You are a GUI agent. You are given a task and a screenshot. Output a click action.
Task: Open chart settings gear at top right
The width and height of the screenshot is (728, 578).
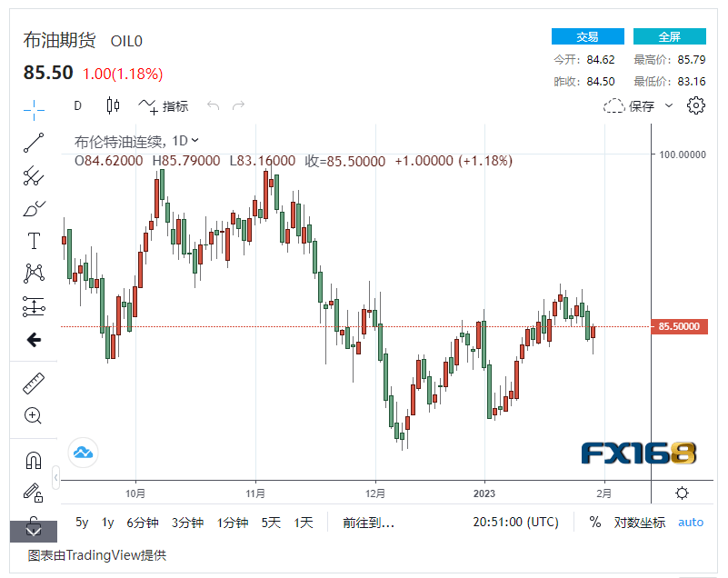coord(696,105)
